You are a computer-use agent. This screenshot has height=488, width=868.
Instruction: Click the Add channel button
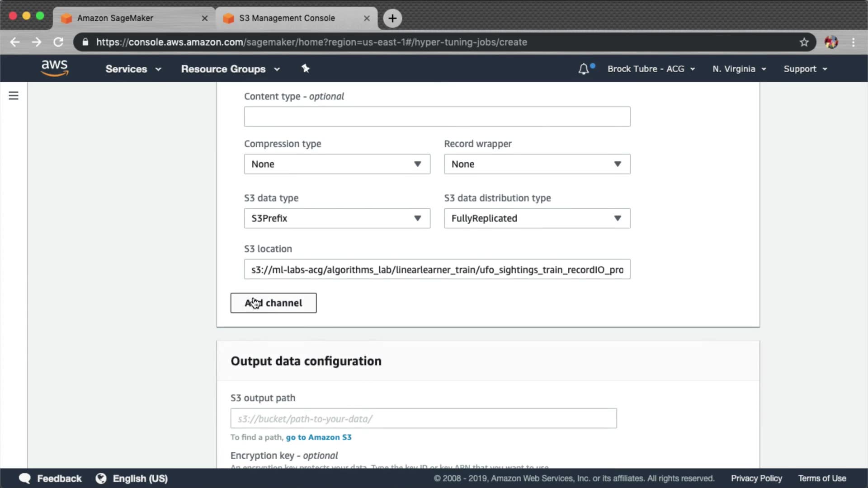pos(273,303)
